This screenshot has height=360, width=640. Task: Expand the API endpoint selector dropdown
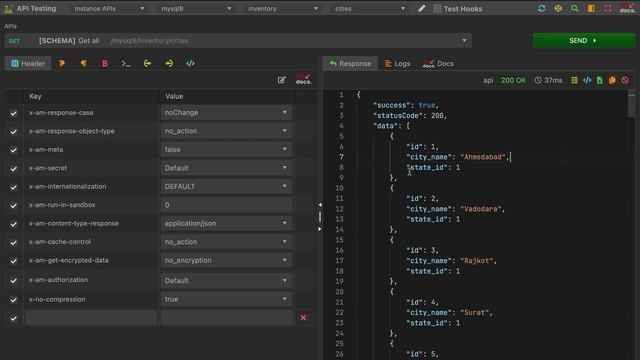click(464, 41)
